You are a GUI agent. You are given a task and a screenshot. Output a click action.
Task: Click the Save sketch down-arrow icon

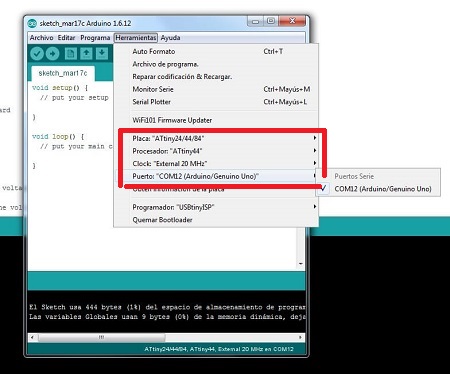point(102,54)
